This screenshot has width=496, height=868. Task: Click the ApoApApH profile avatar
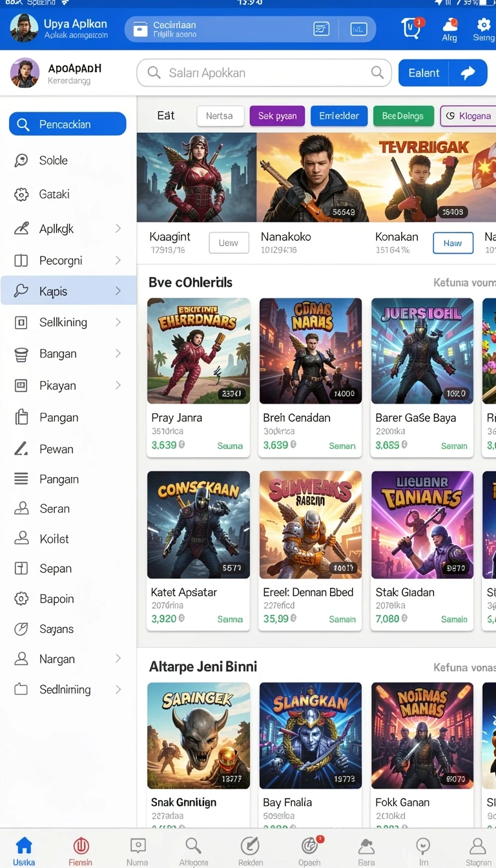[25, 73]
